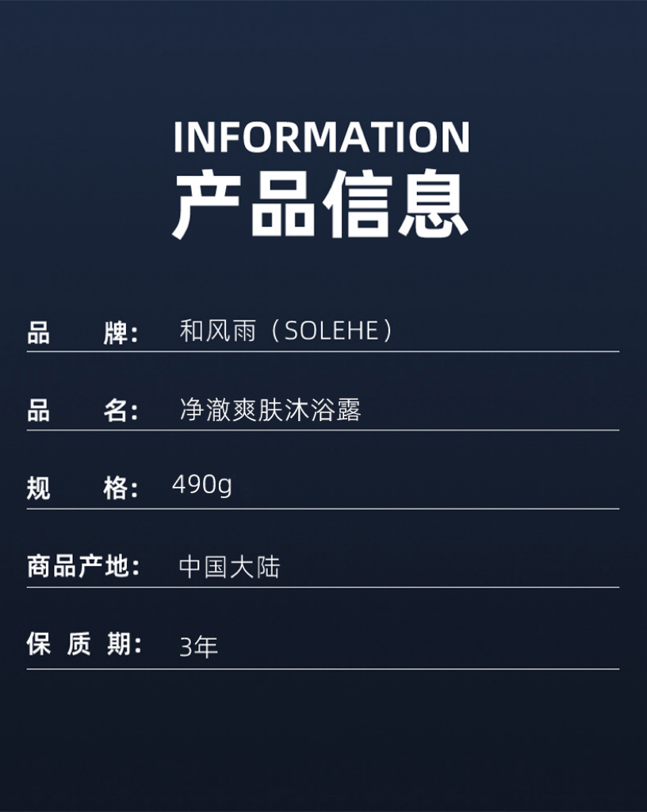This screenshot has height=812, width=647.
Task: Click the origin value 中国大陆
Action: pos(229,567)
